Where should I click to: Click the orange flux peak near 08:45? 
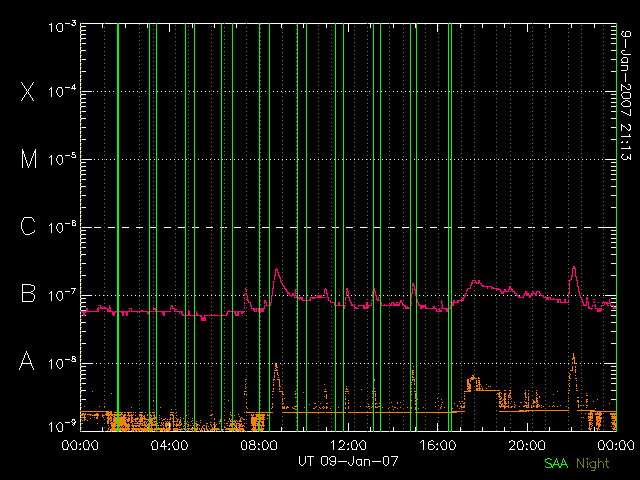pos(276,365)
